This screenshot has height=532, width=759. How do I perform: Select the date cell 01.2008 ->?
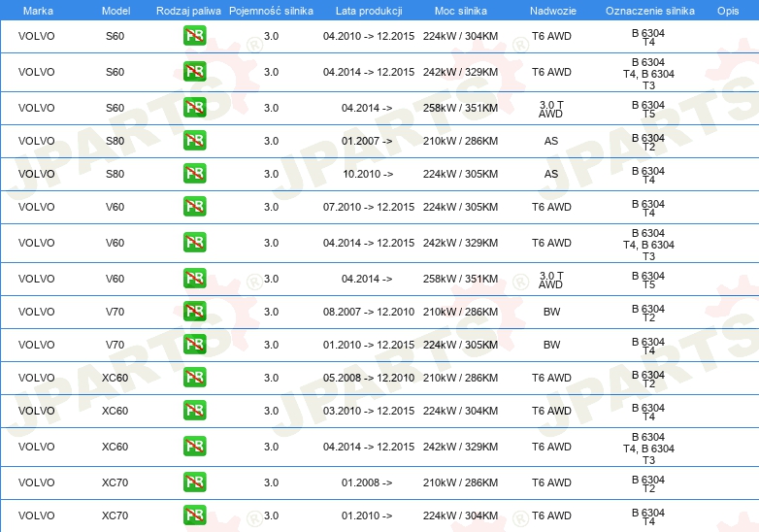[367, 482]
